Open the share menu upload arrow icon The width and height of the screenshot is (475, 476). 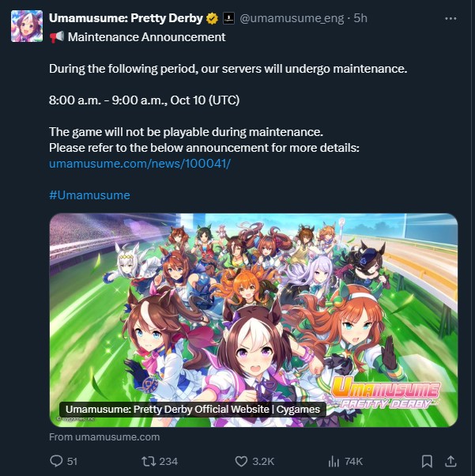tap(450, 462)
